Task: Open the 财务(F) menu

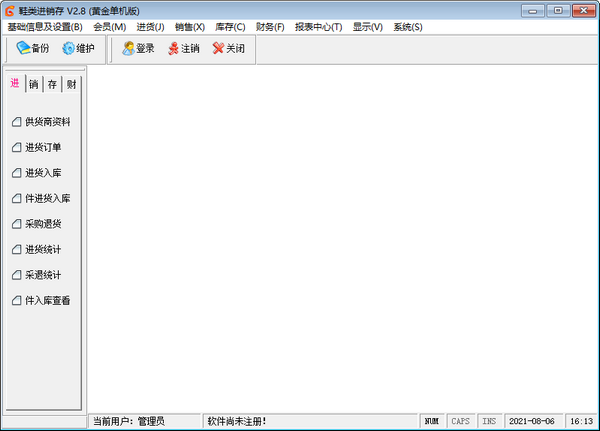Action: [270, 27]
